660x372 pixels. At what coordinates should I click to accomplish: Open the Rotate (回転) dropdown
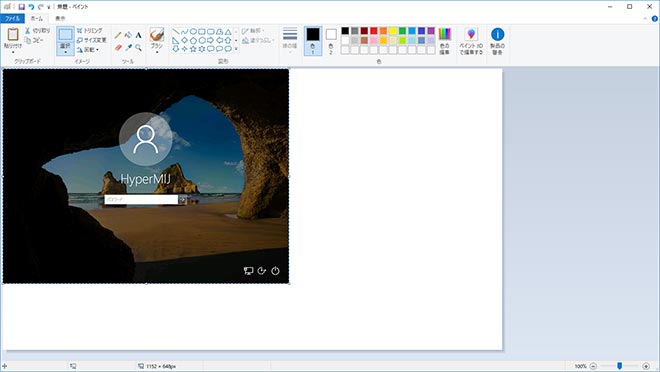click(x=88, y=50)
